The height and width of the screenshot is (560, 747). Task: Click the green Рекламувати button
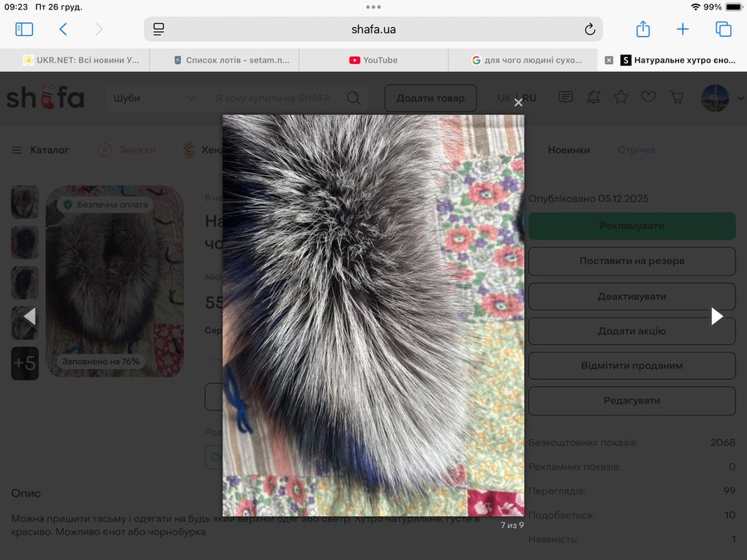tap(633, 226)
